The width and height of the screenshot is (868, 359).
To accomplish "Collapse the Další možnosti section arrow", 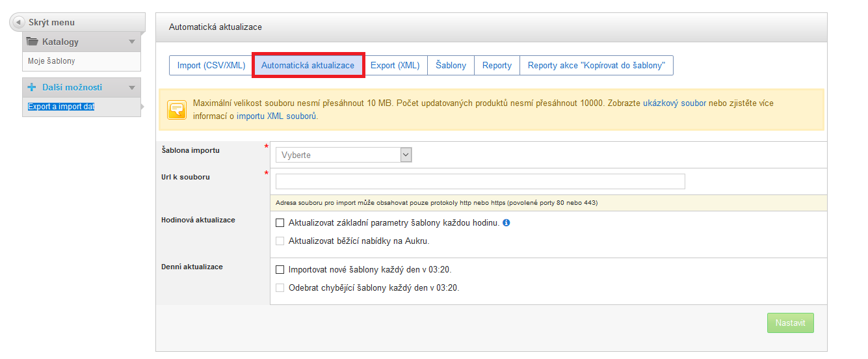I will point(132,87).
